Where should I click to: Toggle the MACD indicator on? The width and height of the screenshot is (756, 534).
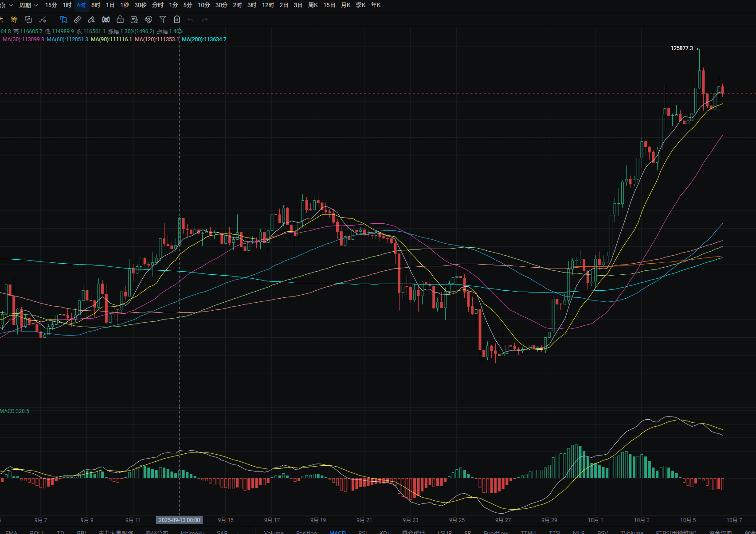coord(337,532)
